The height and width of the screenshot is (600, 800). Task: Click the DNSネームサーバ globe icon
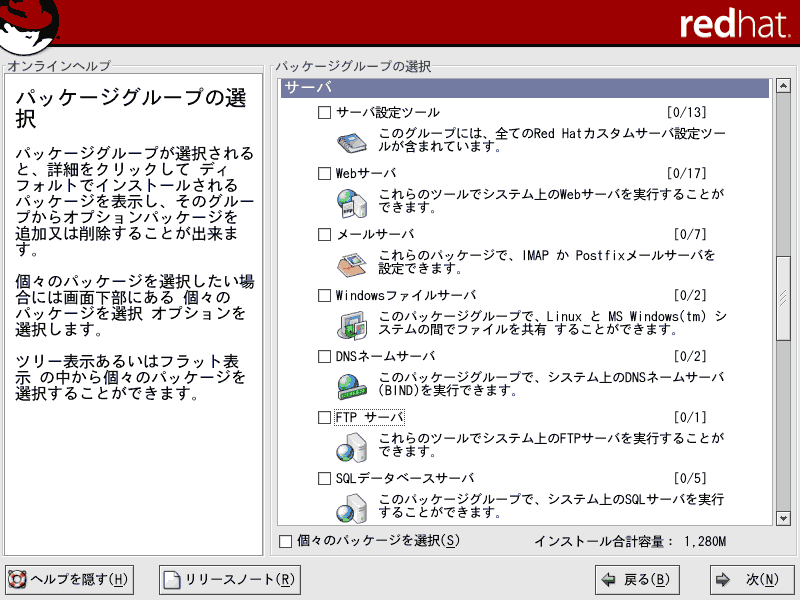[352, 386]
